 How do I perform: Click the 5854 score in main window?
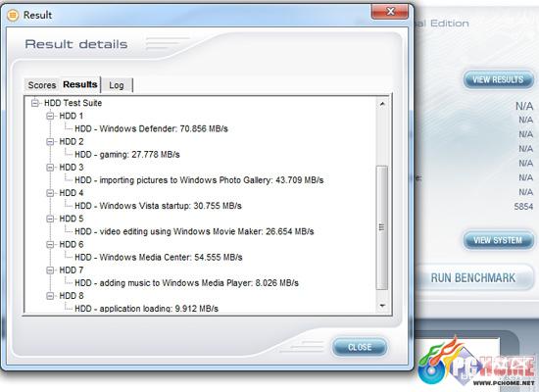click(x=523, y=207)
